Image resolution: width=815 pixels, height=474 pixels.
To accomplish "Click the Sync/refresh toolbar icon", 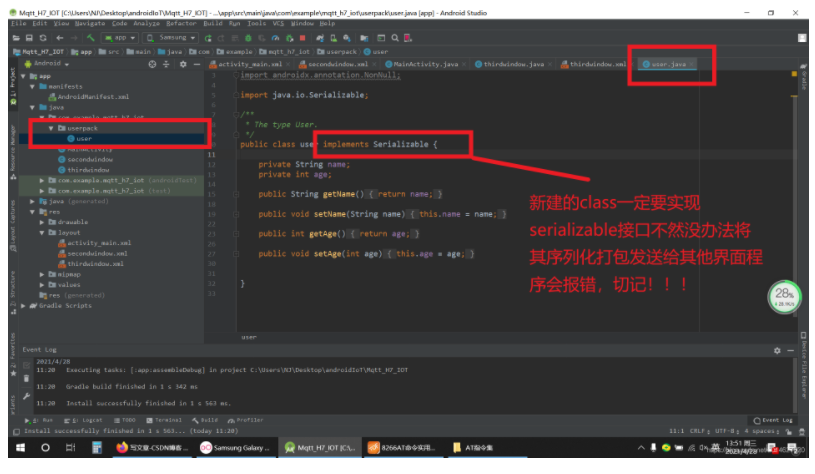I will [x=43, y=38].
